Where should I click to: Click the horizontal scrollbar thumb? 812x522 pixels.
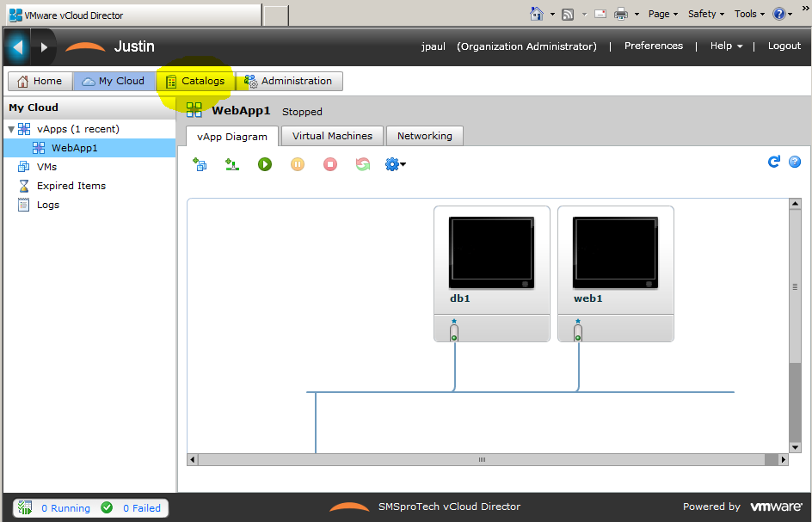pyautogui.click(x=482, y=459)
